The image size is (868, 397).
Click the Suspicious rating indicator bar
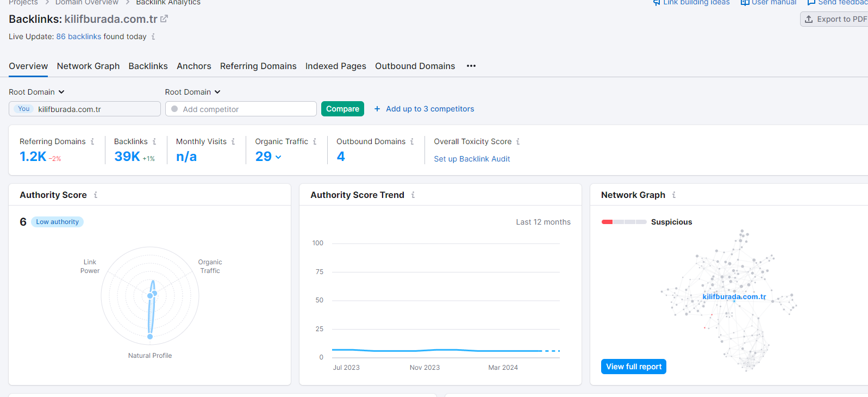(x=624, y=222)
